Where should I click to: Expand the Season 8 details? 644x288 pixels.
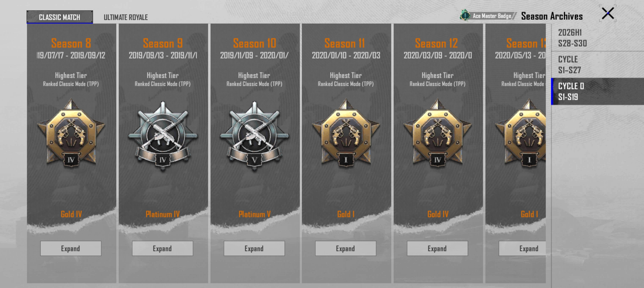pyautogui.click(x=71, y=249)
